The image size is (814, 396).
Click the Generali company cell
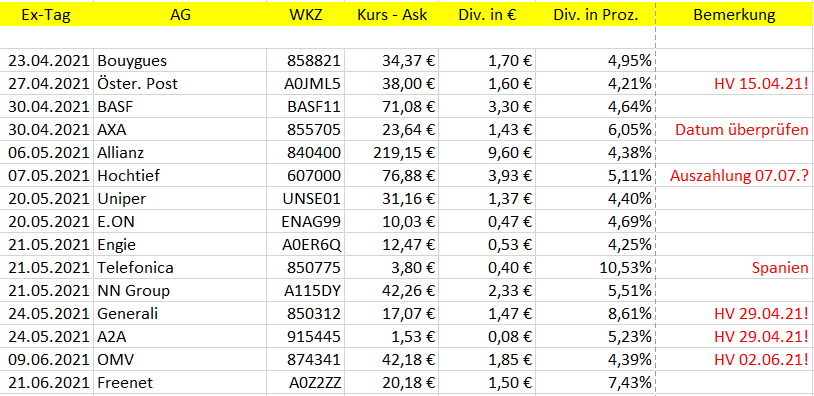pos(180,313)
